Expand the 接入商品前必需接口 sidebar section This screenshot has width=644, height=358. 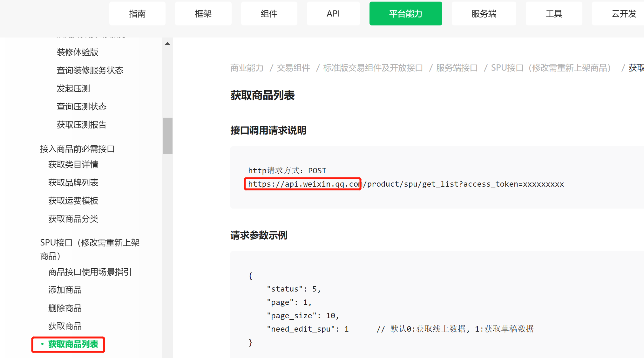pos(77,149)
